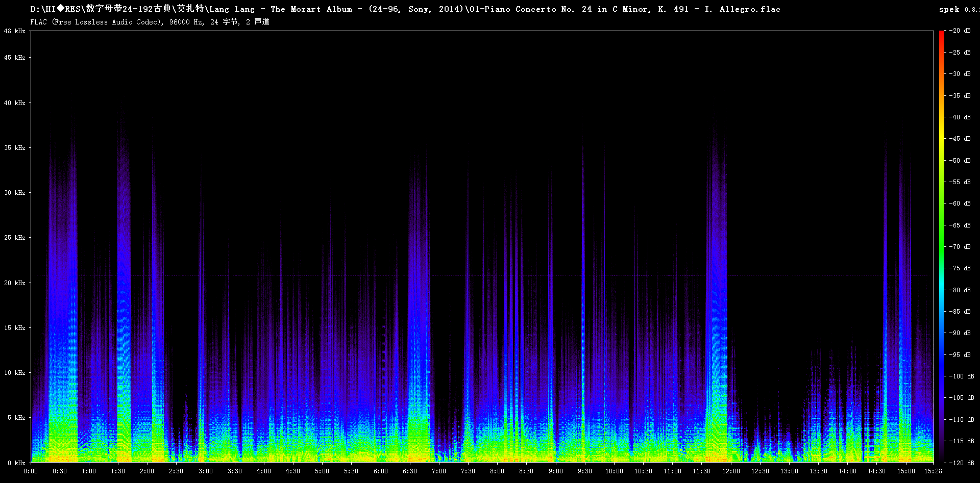The image size is (980, 483).
Task: Click the 7:00 time axis marker
Action: (439, 471)
